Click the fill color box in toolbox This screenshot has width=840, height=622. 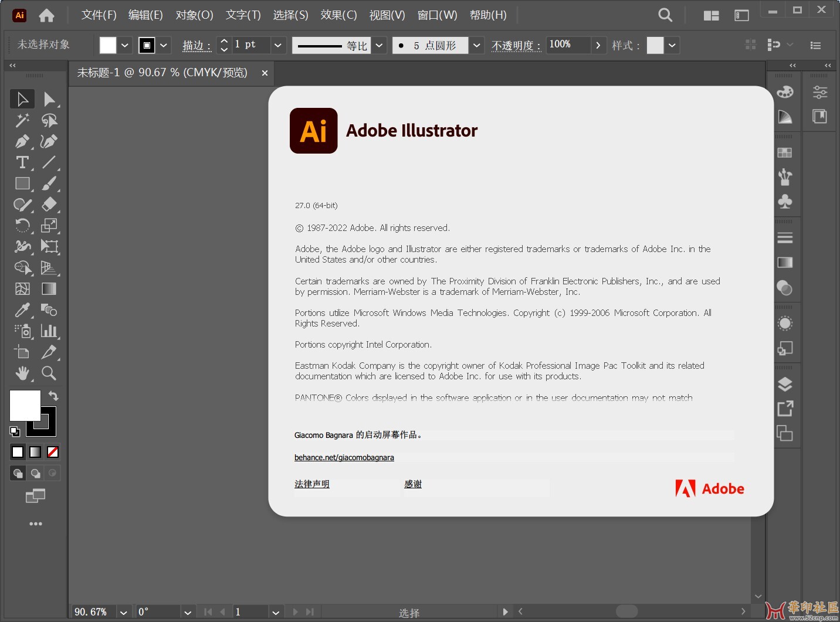(x=25, y=406)
